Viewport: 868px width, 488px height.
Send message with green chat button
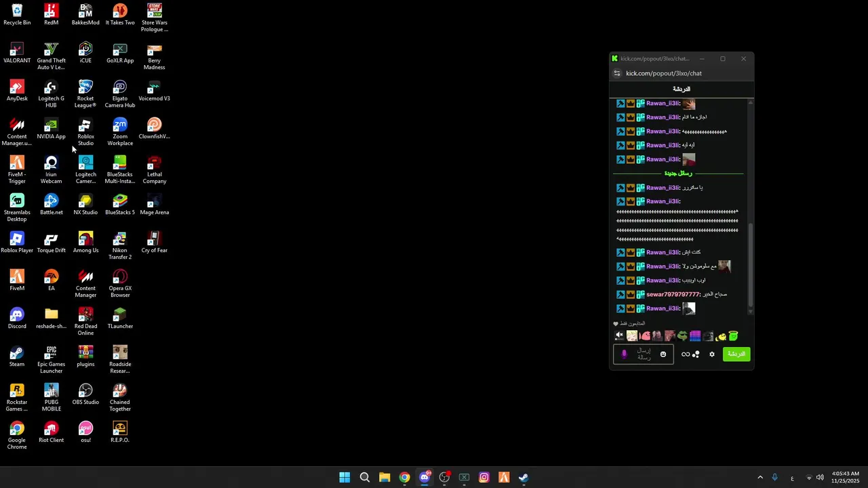pos(736,354)
